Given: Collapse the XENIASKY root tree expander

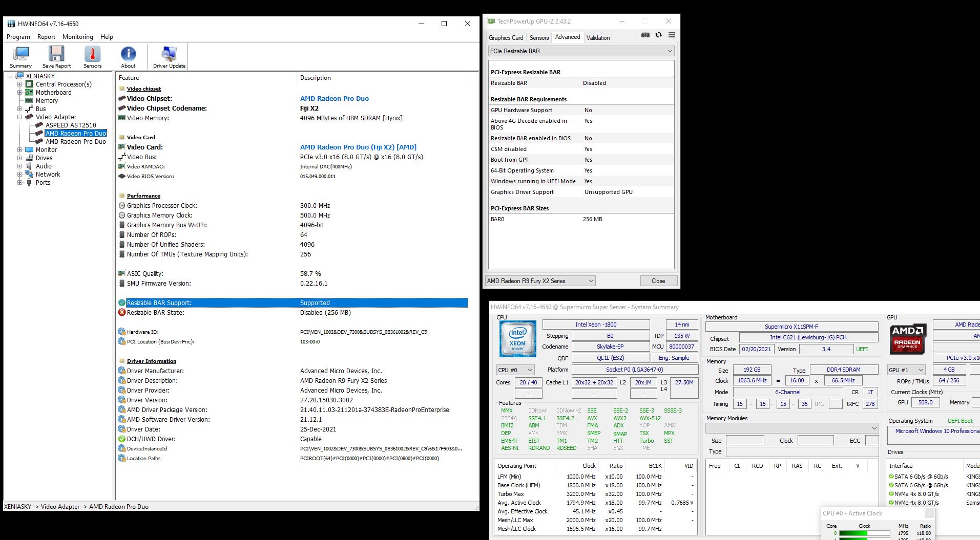Looking at the screenshot, I should [x=10, y=76].
